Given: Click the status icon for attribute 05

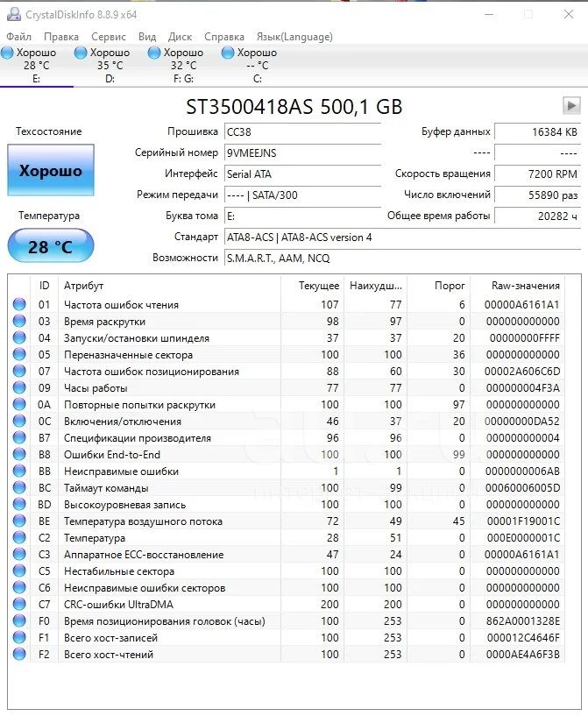Looking at the screenshot, I should (x=19, y=354).
